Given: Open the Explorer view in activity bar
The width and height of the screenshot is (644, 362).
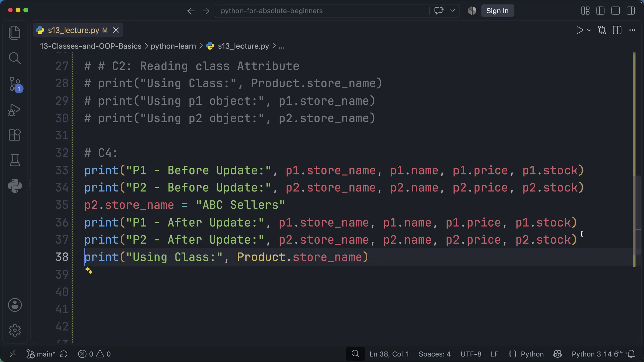Looking at the screenshot, I should [x=15, y=33].
